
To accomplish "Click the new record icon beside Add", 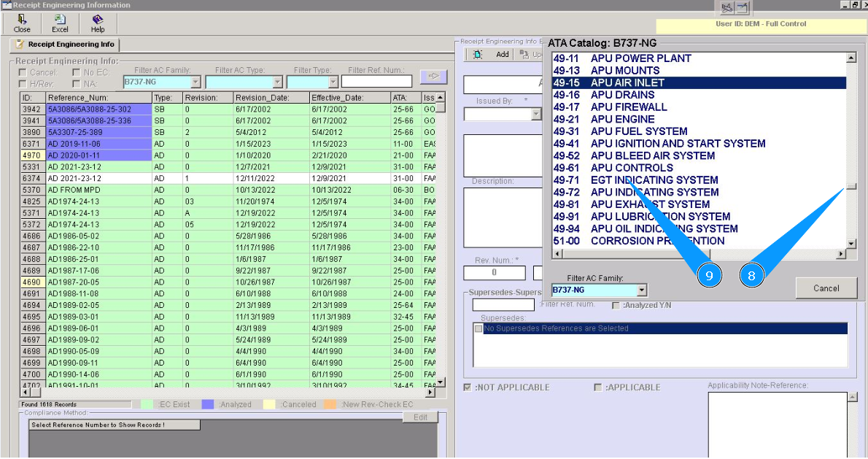I will [x=477, y=54].
